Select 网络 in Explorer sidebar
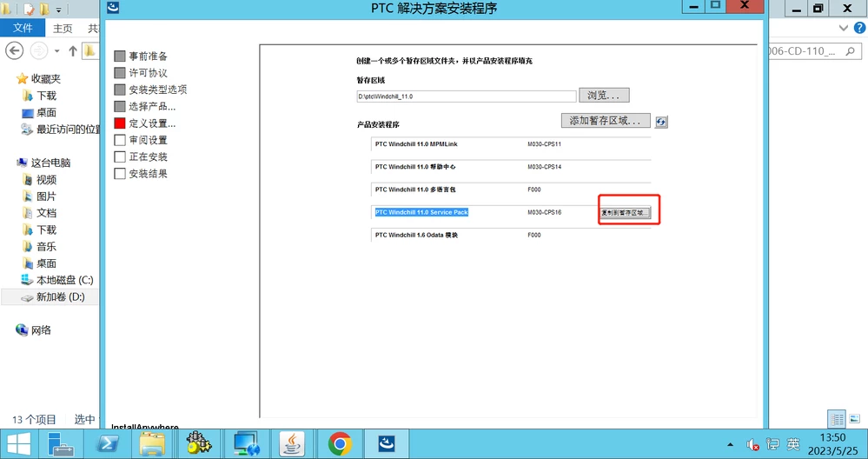 click(35, 330)
